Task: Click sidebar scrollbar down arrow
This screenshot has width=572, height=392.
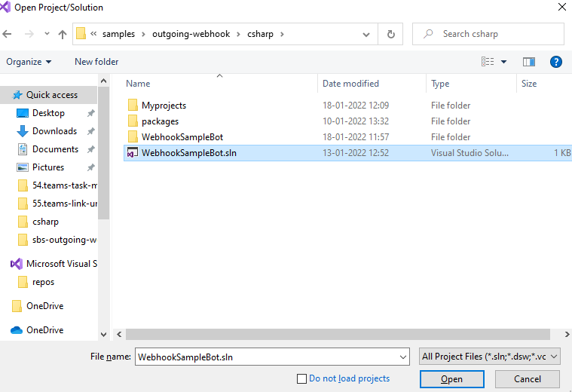Action: [103, 335]
